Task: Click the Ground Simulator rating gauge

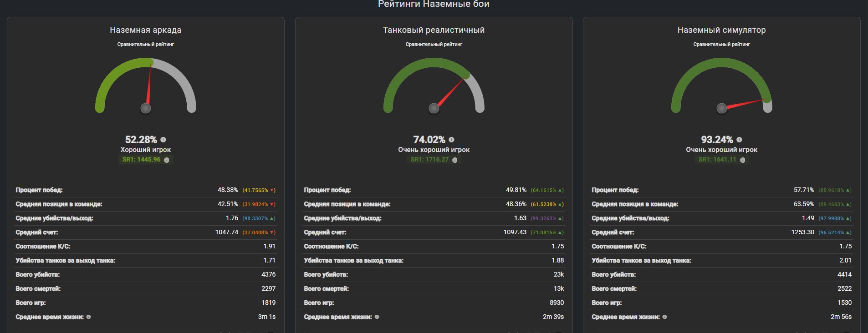Action: [x=721, y=86]
